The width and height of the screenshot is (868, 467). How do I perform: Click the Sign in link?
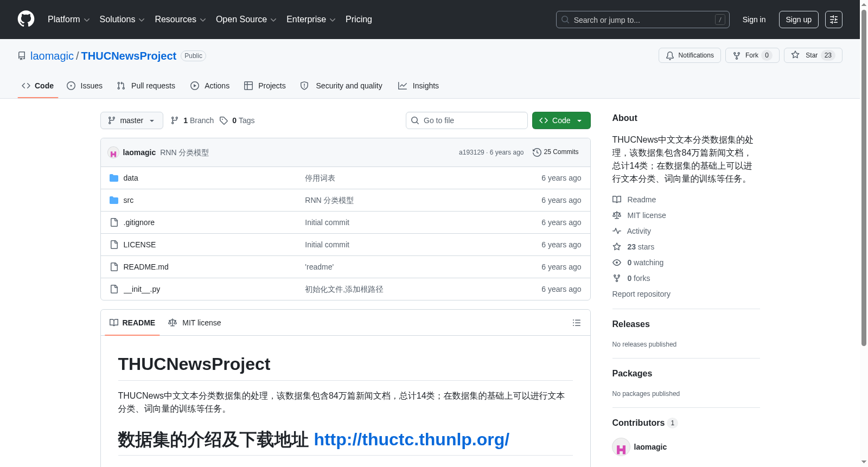(x=754, y=20)
